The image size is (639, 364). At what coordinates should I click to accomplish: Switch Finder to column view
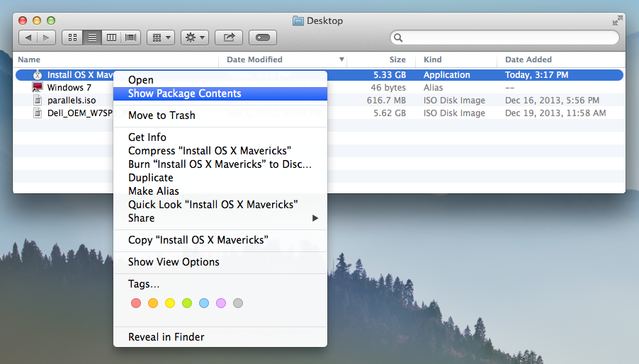click(x=111, y=38)
